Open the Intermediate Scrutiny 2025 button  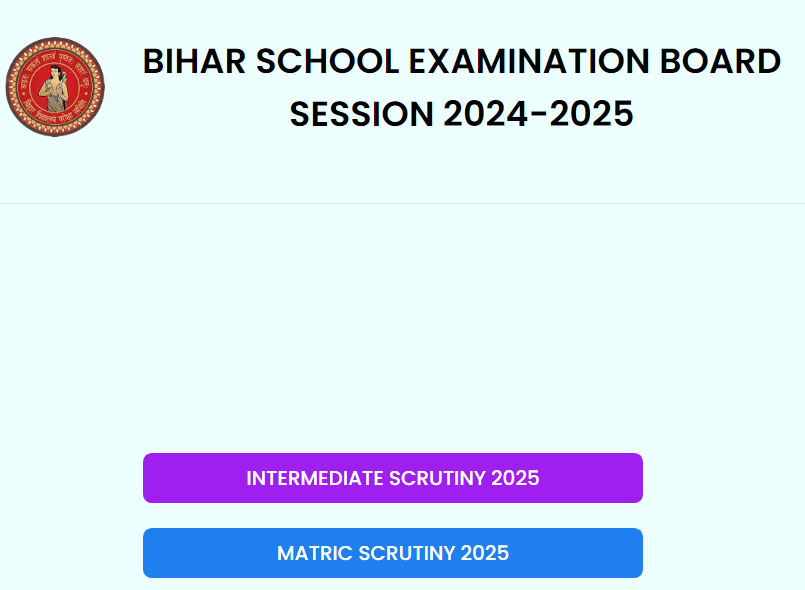coord(392,478)
